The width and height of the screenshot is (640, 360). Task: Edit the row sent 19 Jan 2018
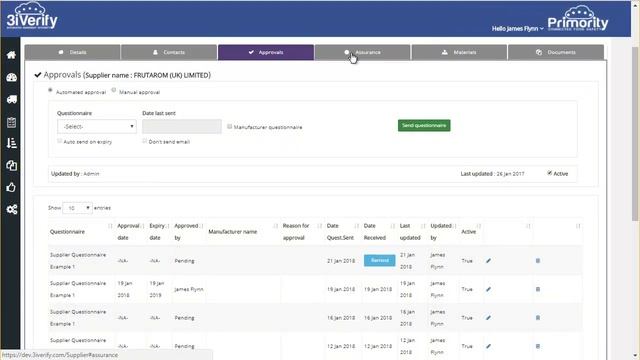tap(488, 289)
